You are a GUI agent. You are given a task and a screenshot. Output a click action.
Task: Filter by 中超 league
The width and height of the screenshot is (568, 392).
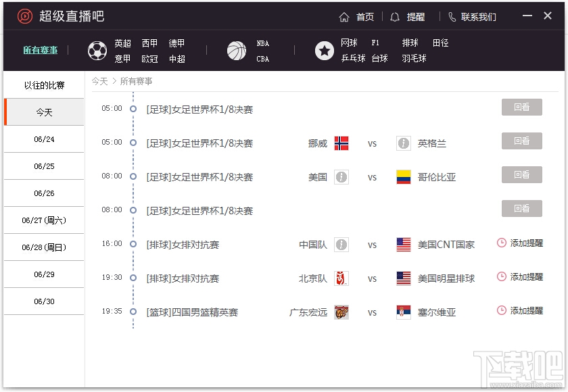tap(176, 59)
